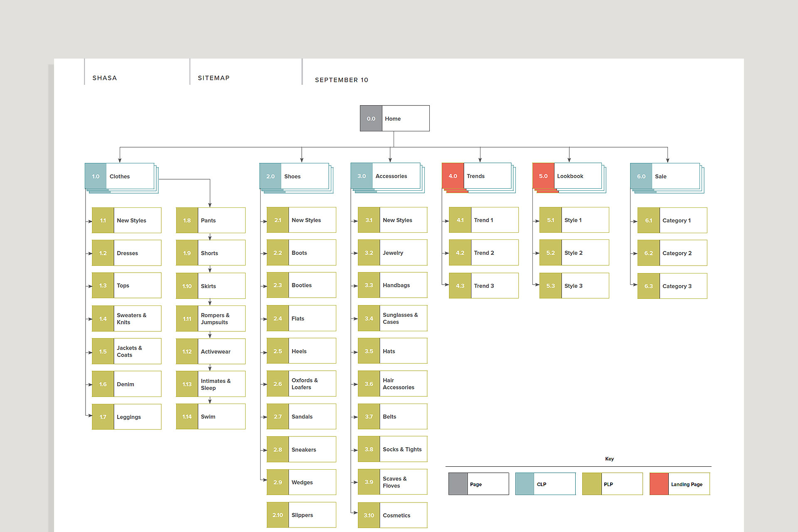Select the Clothes 1.0 category box

pyautogui.click(x=120, y=176)
